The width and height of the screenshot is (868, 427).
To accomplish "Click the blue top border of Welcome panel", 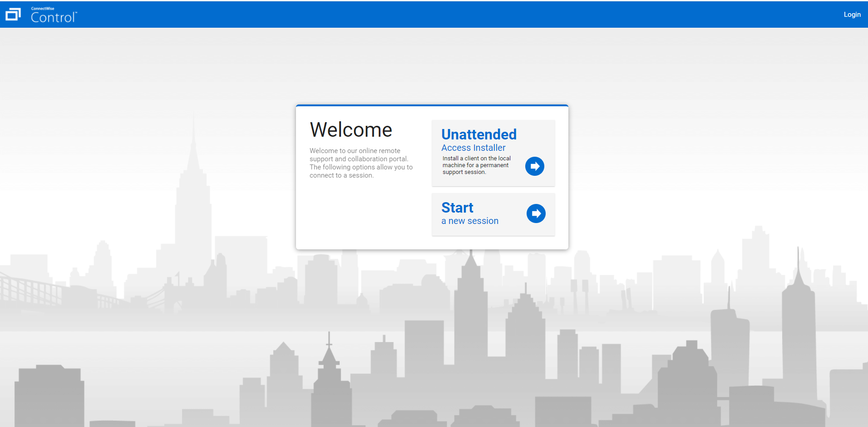I will (432, 105).
